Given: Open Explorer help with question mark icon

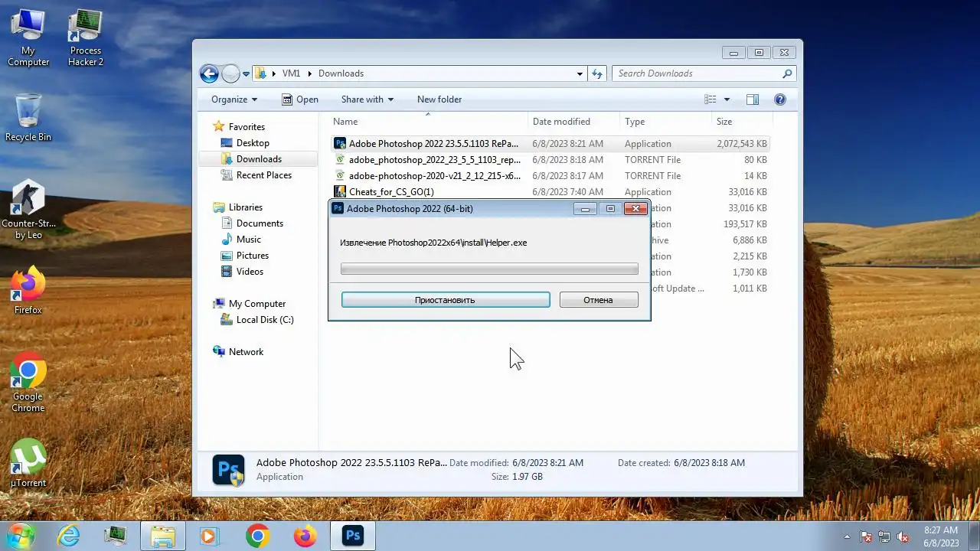Looking at the screenshot, I should tap(780, 99).
